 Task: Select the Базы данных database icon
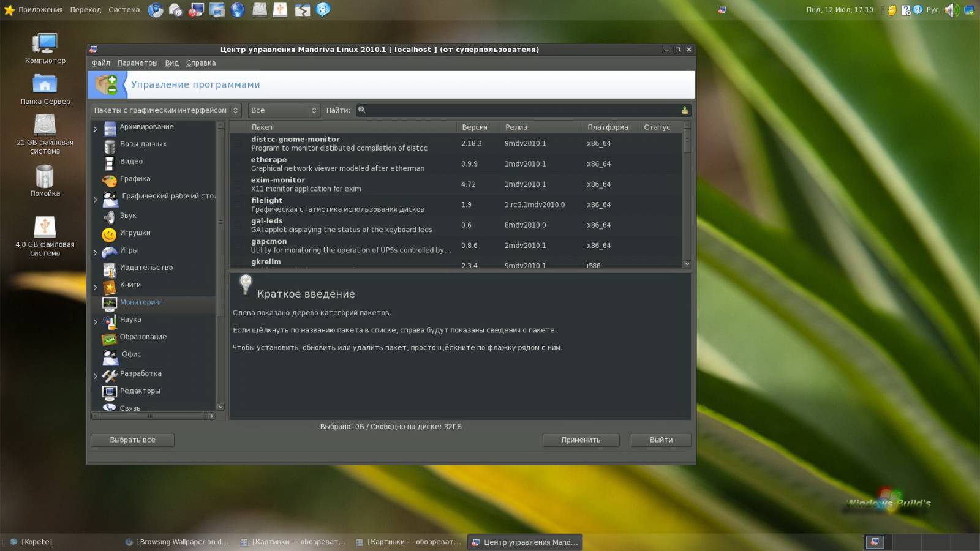[x=110, y=146]
